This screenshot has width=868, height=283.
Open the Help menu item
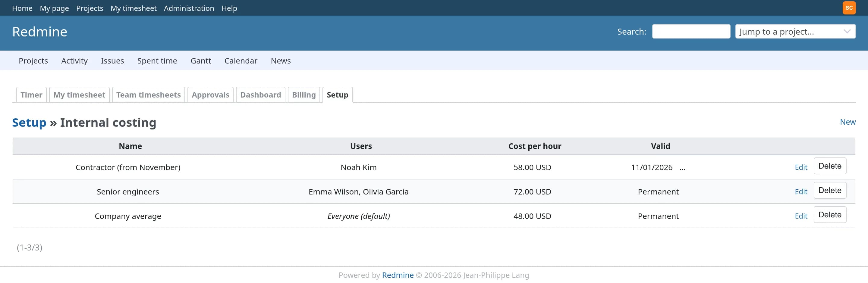coord(229,8)
